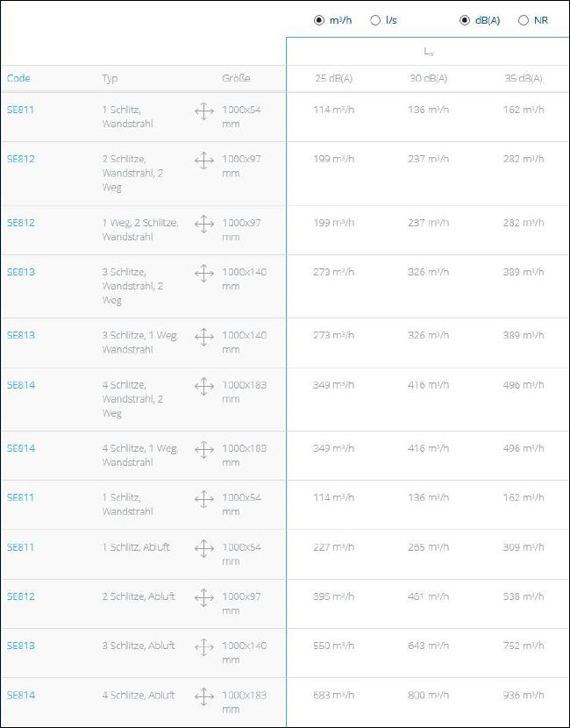This screenshot has height=728, width=570.
Task: Click the dimension icon beside 3 Schlitze, Abluft
Action: (x=204, y=647)
